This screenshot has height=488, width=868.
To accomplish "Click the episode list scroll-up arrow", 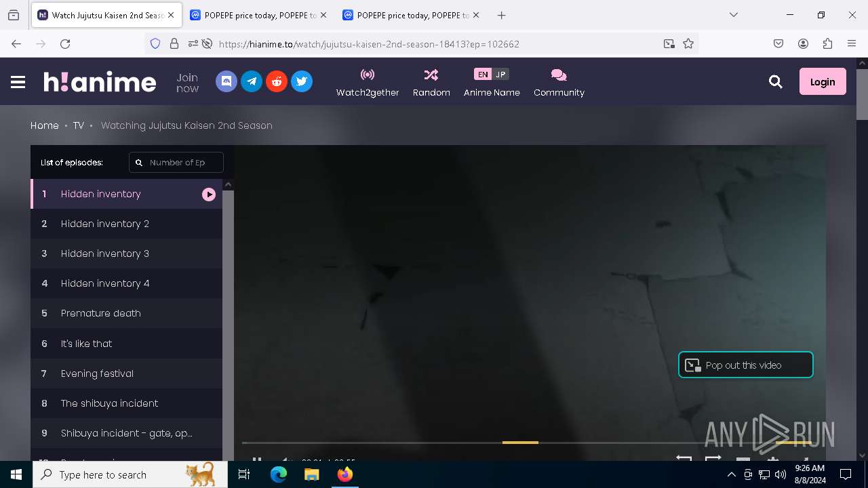I will 229,184.
